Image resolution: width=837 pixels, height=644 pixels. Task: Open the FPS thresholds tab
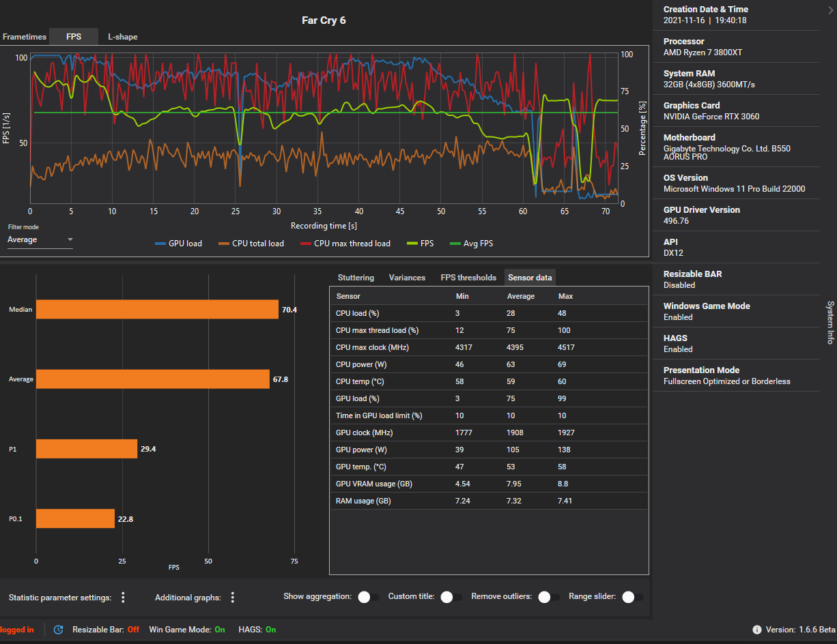pyautogui.click(x=468, y=278)
